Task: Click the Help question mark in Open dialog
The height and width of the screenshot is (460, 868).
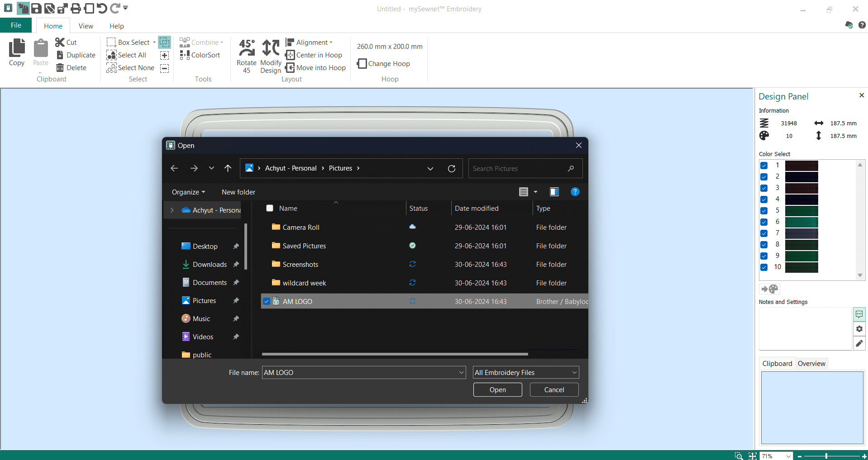Action: [575, 192]
